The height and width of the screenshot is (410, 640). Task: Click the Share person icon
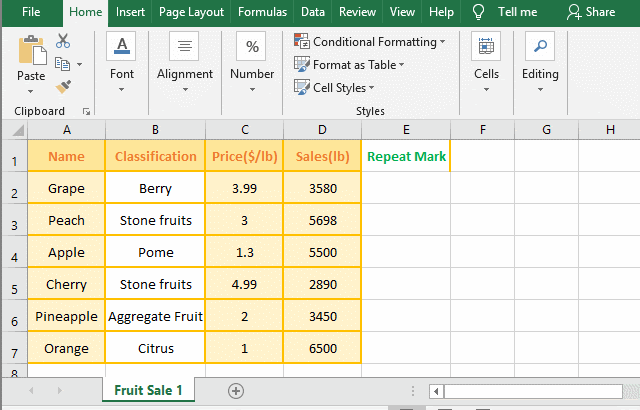pyautogui.click(x=574, y=12)
